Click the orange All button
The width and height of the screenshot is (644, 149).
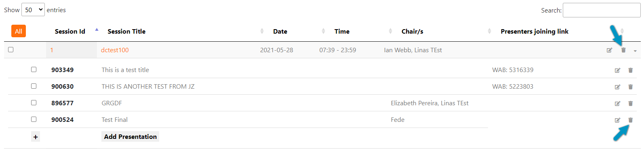click(x=19, y=31)
